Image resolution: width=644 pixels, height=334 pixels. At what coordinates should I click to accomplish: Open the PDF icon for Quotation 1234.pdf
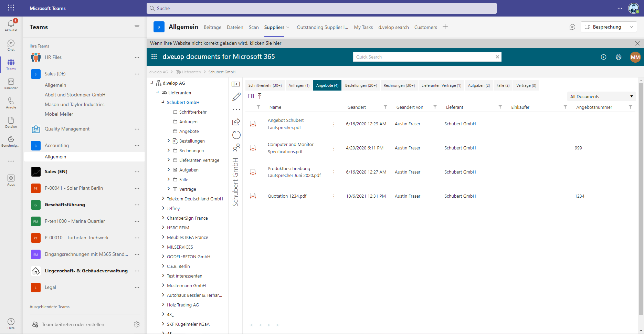pos(253,196)
